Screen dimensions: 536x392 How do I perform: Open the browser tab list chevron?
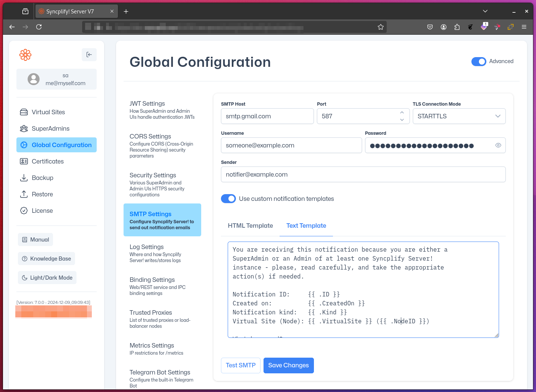485,11
